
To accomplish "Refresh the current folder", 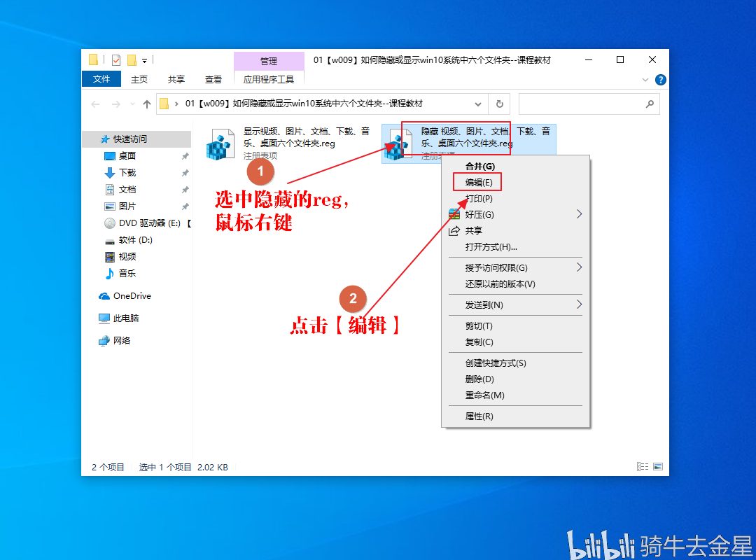I will tap(500, 104).
